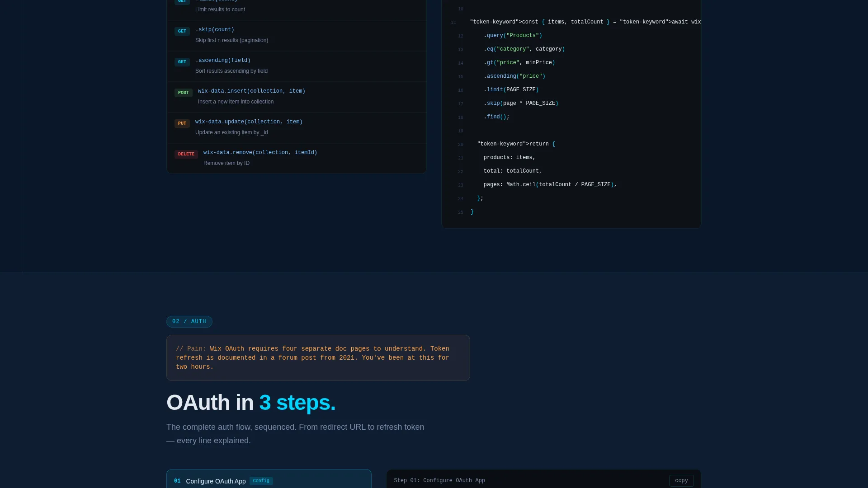Click 'The complete auth flow, sequenced' paragraph
Screen dimensions: 868x488
tap(295, 434)
